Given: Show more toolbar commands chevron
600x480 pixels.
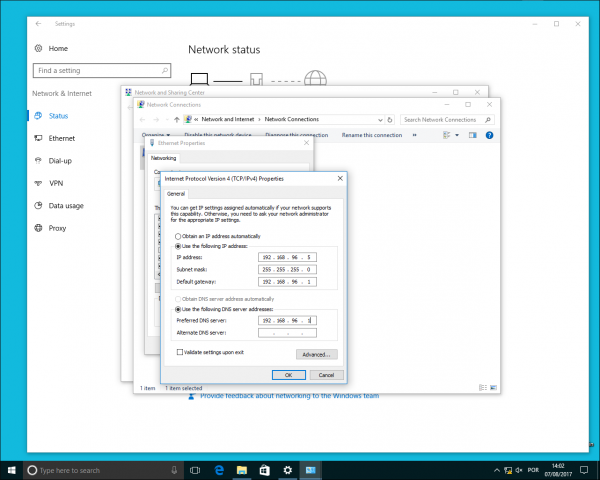Looking at the screenshot, I should tap(414, 135).
